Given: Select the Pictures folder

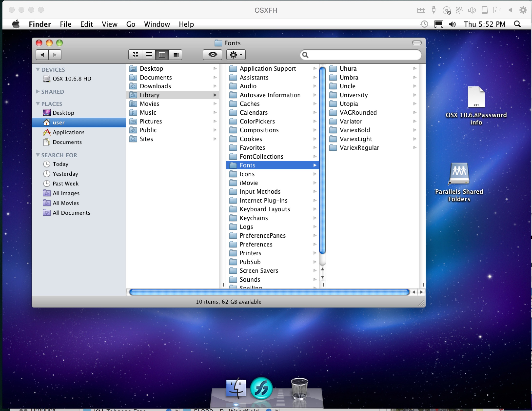Looking at the screenshot, I should click(173, 121).
